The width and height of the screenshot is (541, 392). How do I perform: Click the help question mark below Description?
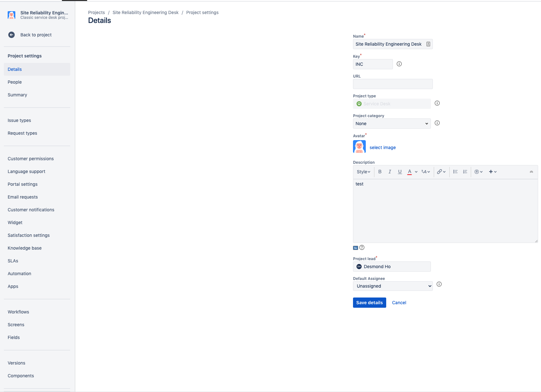(x=362, y=247)
